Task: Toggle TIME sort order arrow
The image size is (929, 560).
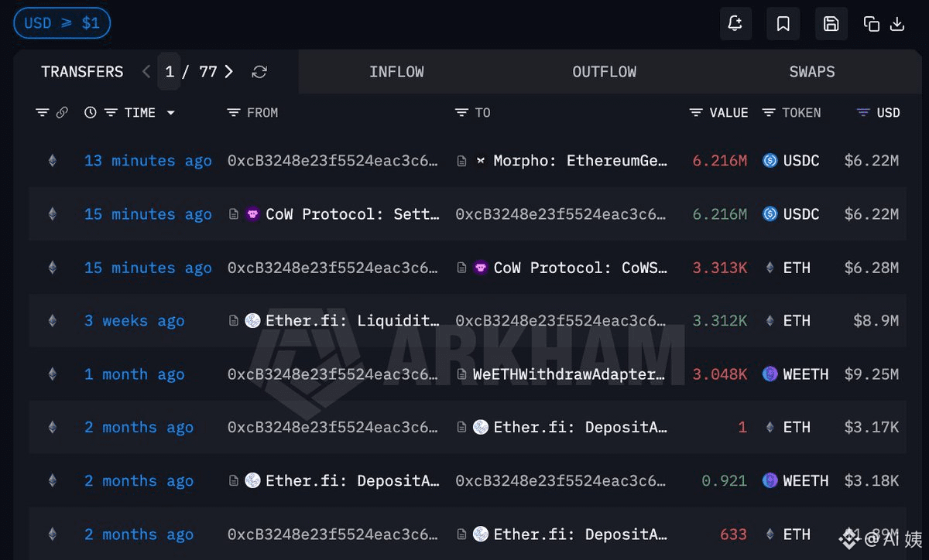Action: (x=170, y=113)
